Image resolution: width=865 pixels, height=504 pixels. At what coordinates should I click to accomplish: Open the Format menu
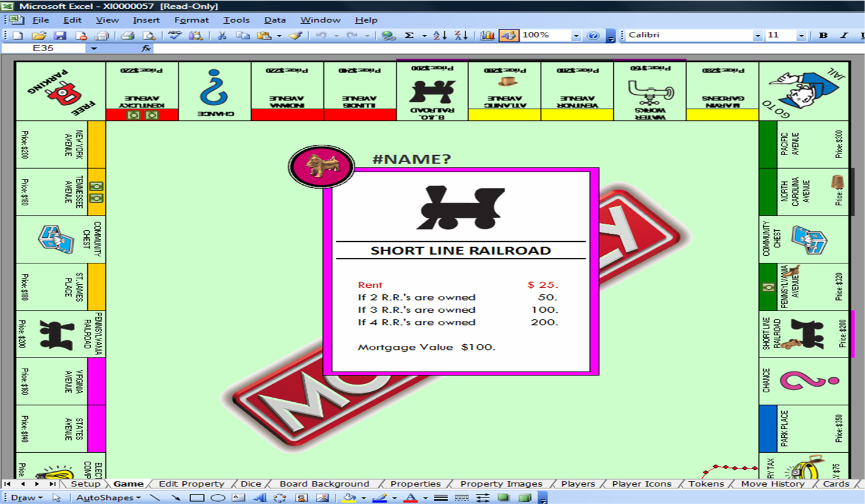coord(191,20)
